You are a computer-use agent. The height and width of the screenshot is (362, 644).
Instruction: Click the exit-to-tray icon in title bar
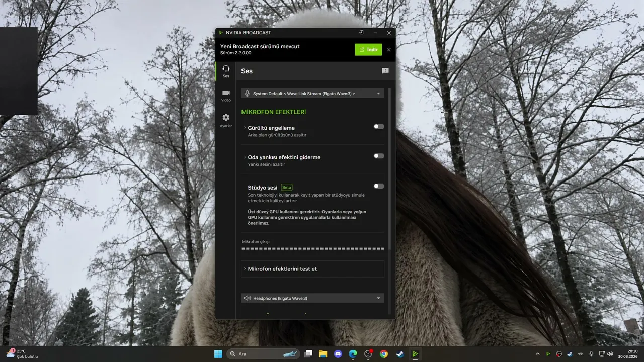(361, 33)
